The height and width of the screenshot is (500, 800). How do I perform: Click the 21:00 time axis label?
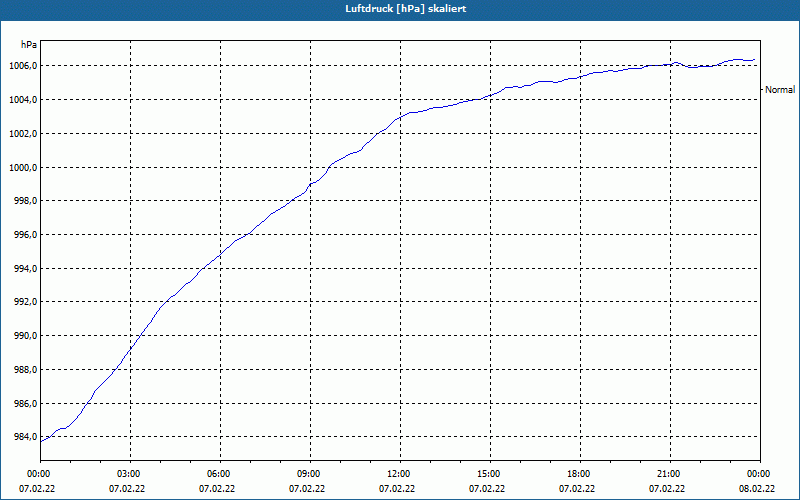click(670, 474)
